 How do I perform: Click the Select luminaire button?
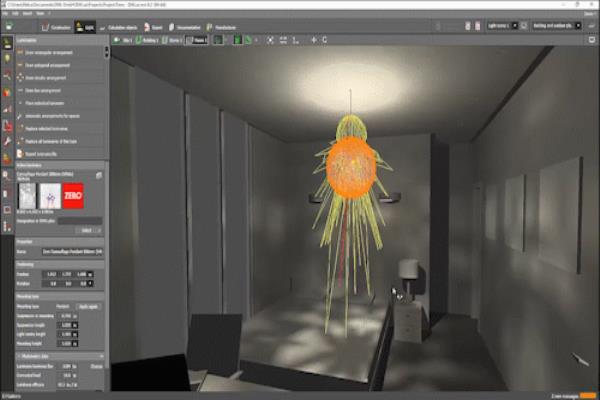[x=84, y=229]
